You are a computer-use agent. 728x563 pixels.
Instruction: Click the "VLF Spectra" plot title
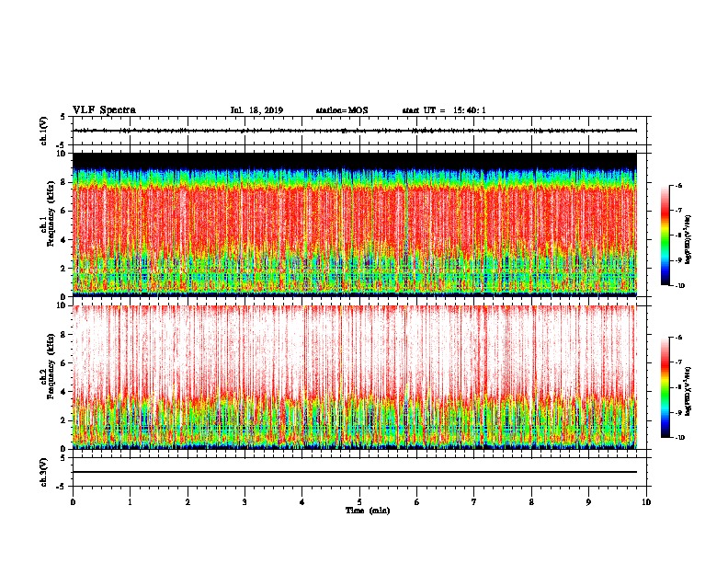[x=104, y=109]
